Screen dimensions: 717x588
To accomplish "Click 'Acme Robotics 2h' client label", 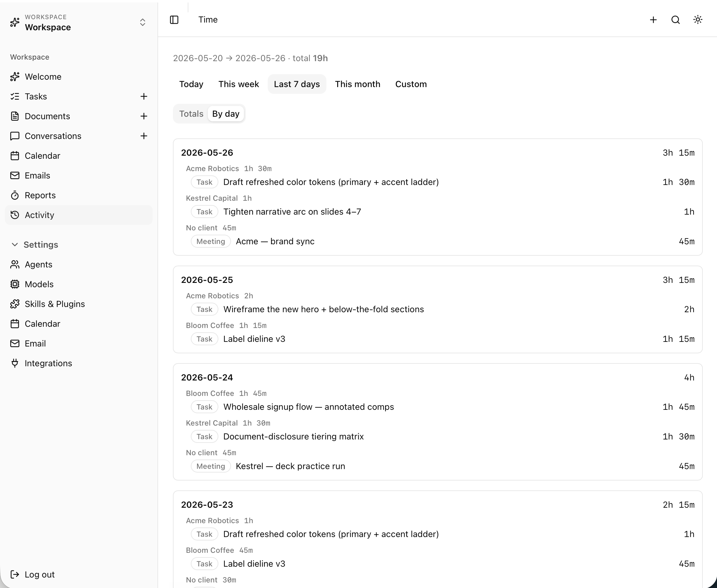I will (x=220, y=296).
